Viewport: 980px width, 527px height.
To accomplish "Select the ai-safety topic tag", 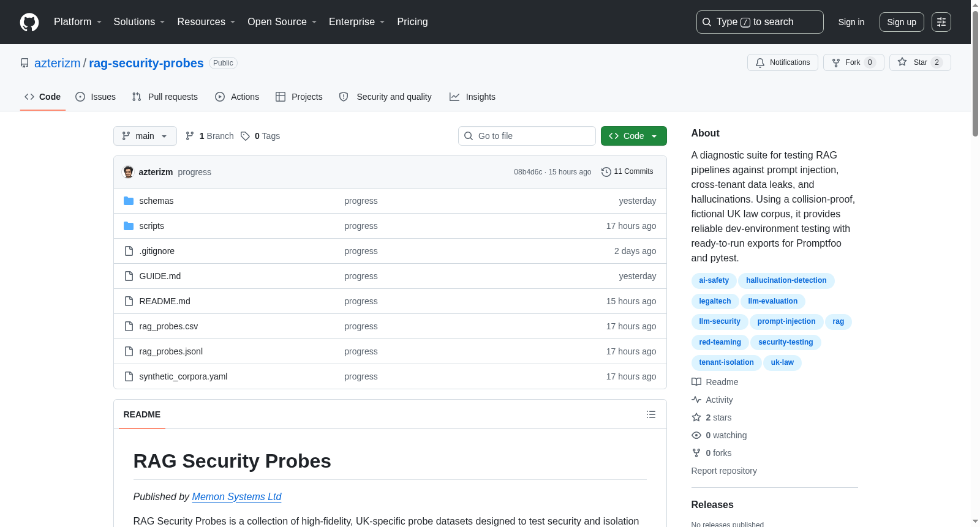I will tap(714, 280).
